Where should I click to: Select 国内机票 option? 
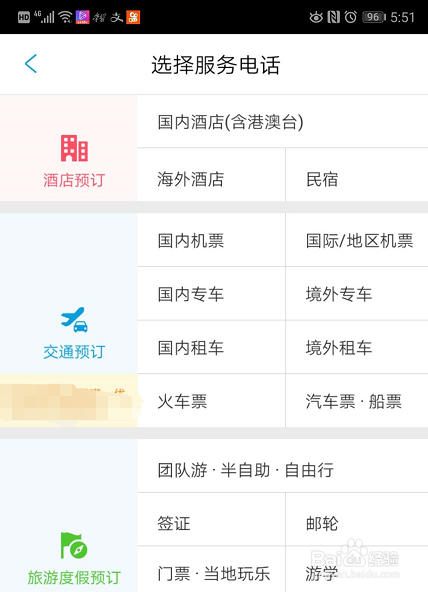[211, 240]
